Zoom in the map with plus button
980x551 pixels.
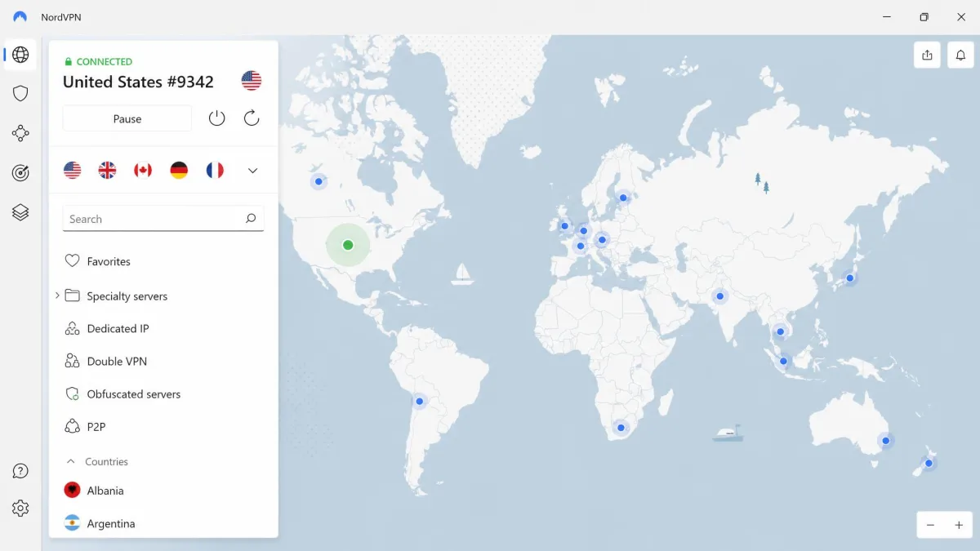point(960,526)
